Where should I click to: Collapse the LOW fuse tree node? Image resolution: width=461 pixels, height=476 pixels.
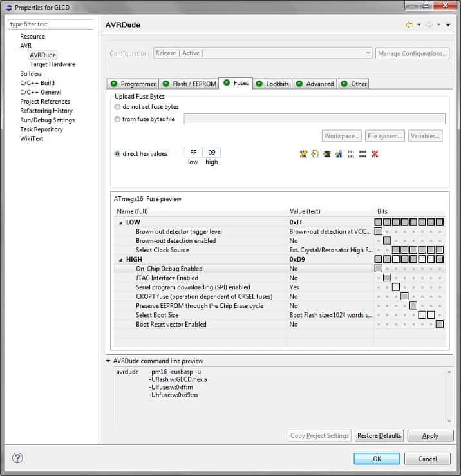pyautogui.click(x=120, y=223)
